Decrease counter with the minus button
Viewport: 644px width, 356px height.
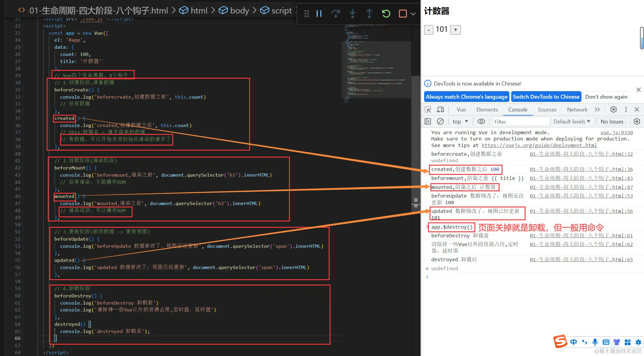tap(429, 30)
